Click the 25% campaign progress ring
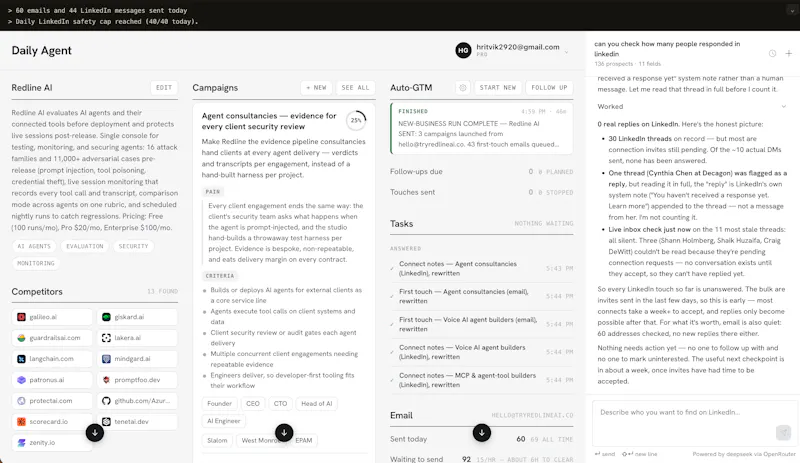This screenshot has width=800, height=463. coord(356,120)
